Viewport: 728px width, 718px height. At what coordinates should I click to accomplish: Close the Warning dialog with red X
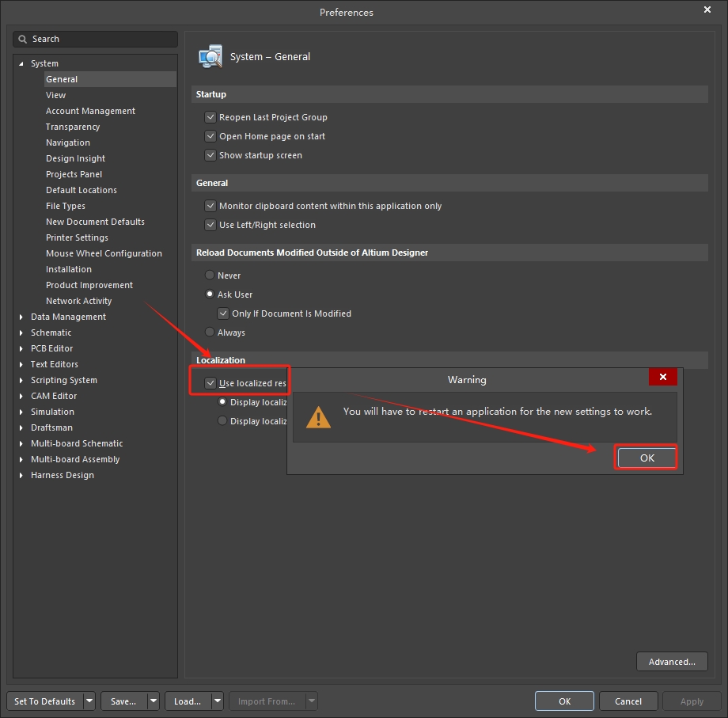click(662, 377)
